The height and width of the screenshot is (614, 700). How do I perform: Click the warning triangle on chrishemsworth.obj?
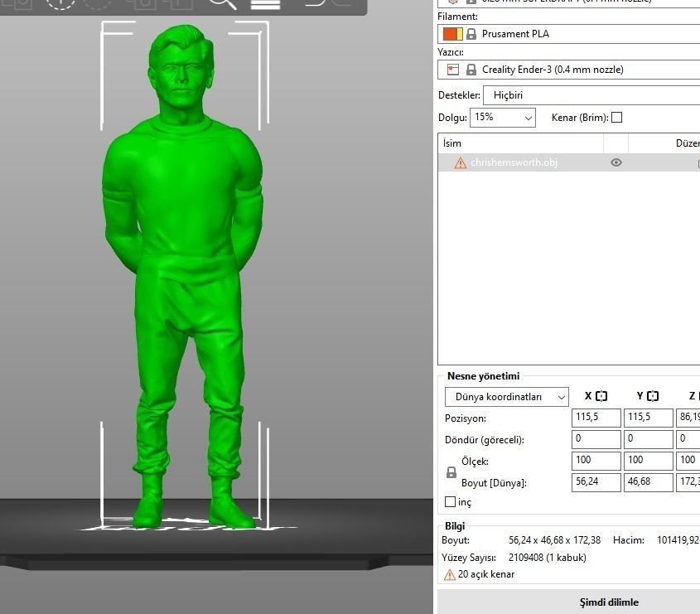point(461,162)
